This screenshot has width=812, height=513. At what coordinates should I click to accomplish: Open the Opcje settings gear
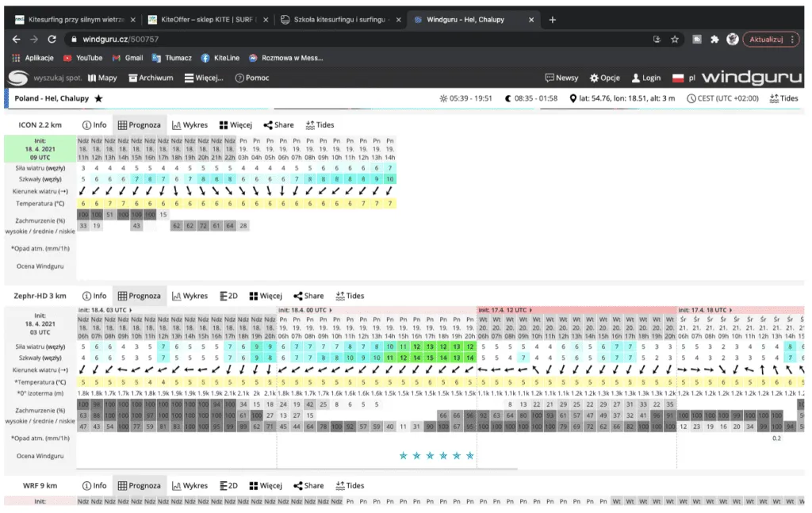(604, 78)
